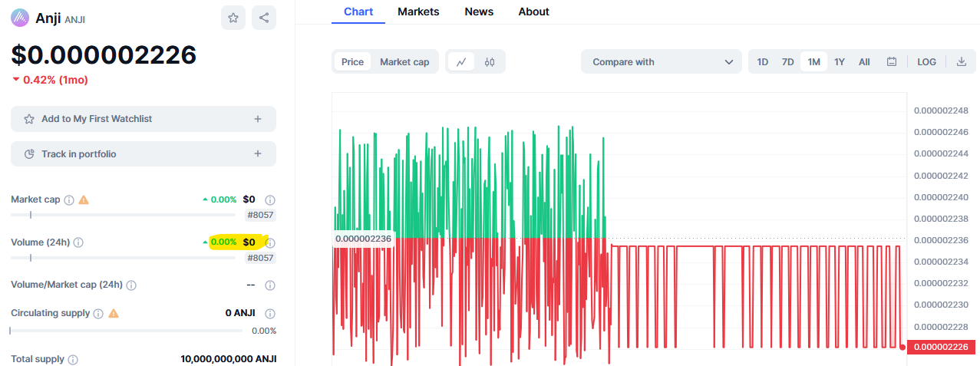The width and height of the screenshot is (980, 366).
Task: Open the Chart tab
Action: tap(358, 12)
